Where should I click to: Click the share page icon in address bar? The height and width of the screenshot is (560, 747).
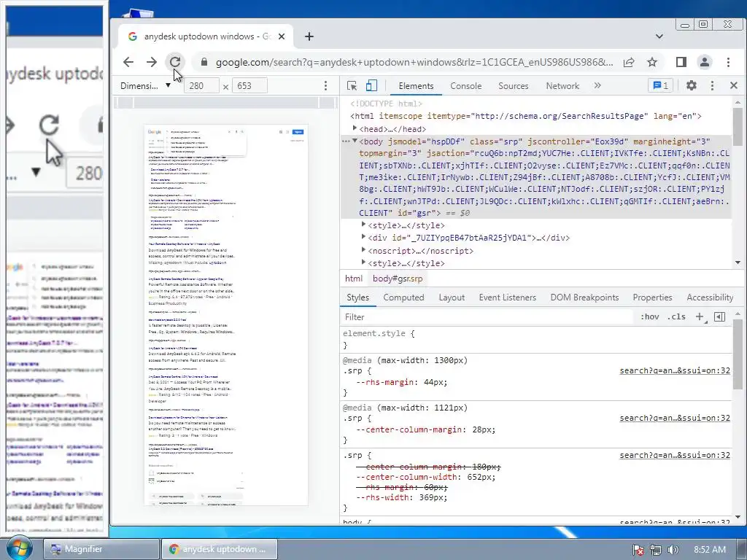click(629, 62)
